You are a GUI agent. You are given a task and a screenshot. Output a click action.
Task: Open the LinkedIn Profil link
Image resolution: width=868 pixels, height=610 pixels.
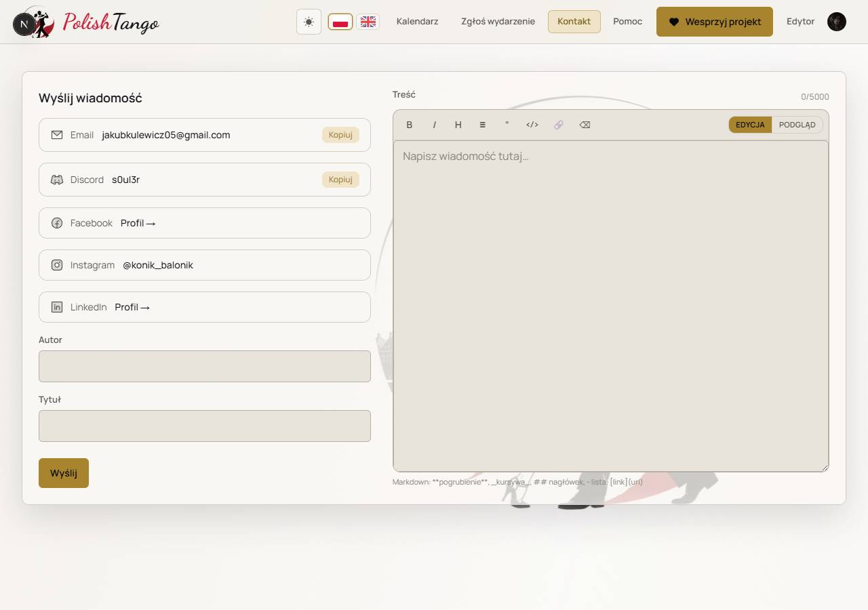pos(132,307)
